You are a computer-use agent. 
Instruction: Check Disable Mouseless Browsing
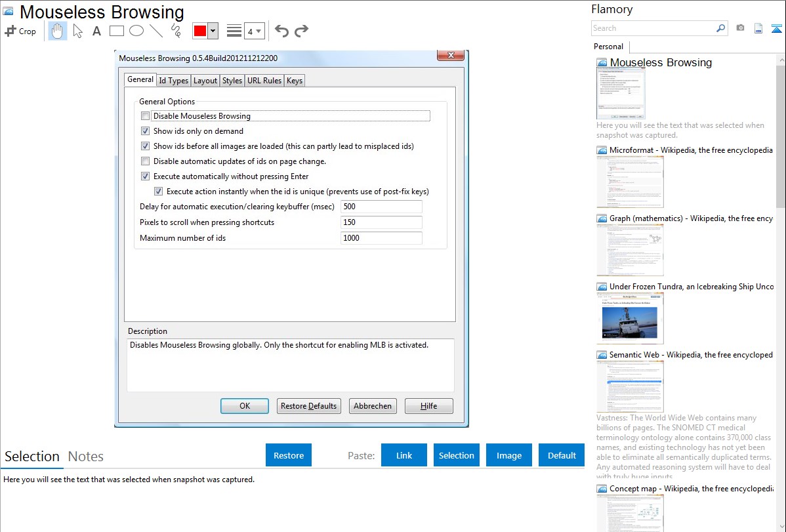146,116
